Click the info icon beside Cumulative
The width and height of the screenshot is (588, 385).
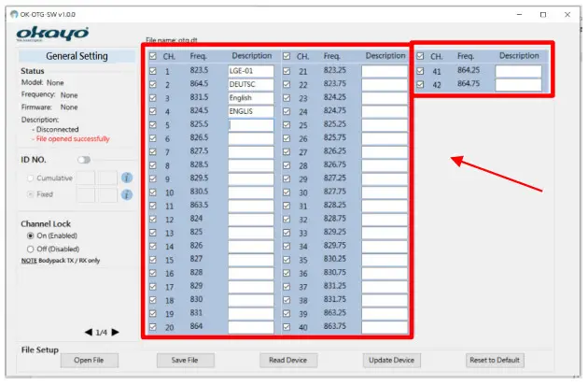point(127,178)
